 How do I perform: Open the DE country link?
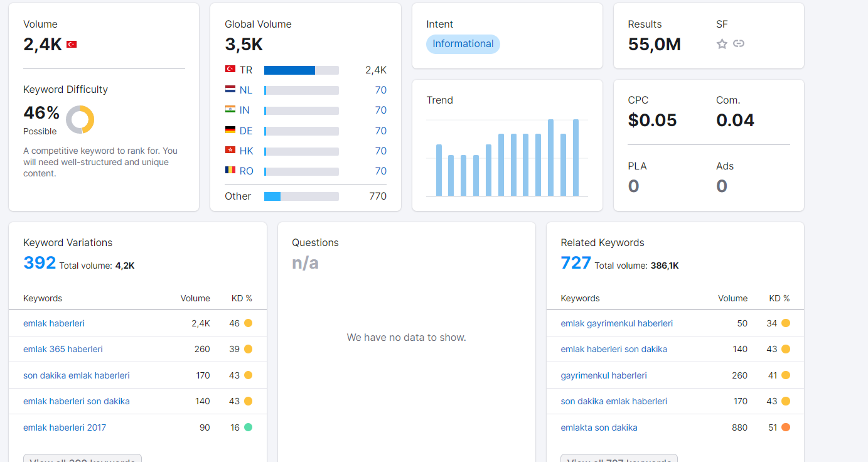coord(246,131)
